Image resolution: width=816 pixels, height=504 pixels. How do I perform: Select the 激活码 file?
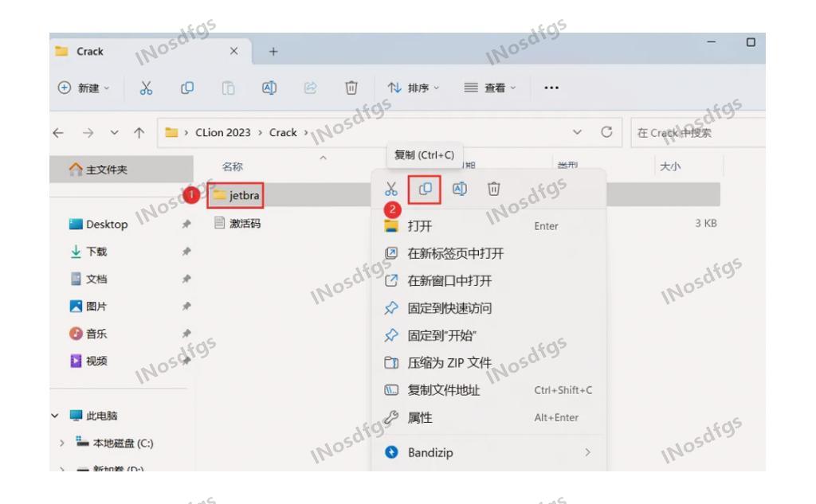pos(237,224)
